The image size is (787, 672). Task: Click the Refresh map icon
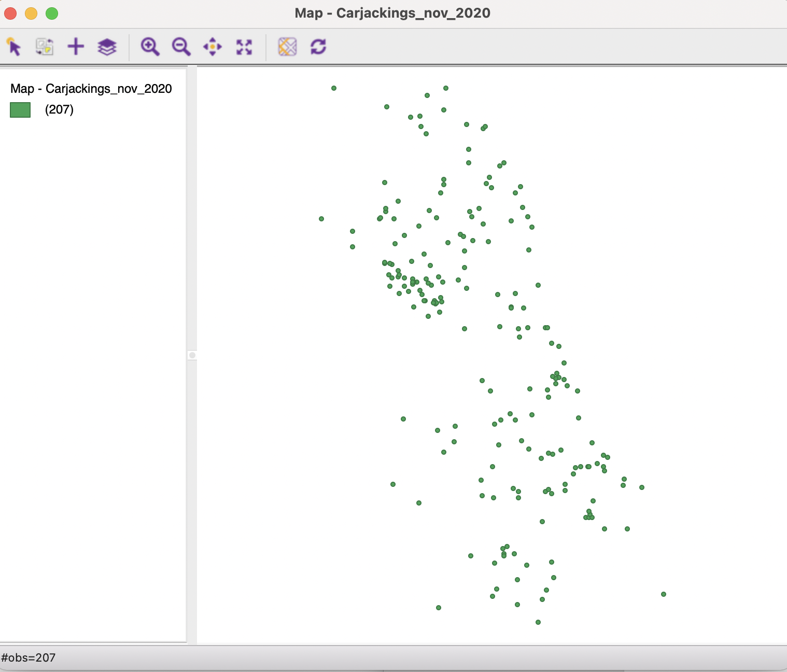tap(318, 47)
